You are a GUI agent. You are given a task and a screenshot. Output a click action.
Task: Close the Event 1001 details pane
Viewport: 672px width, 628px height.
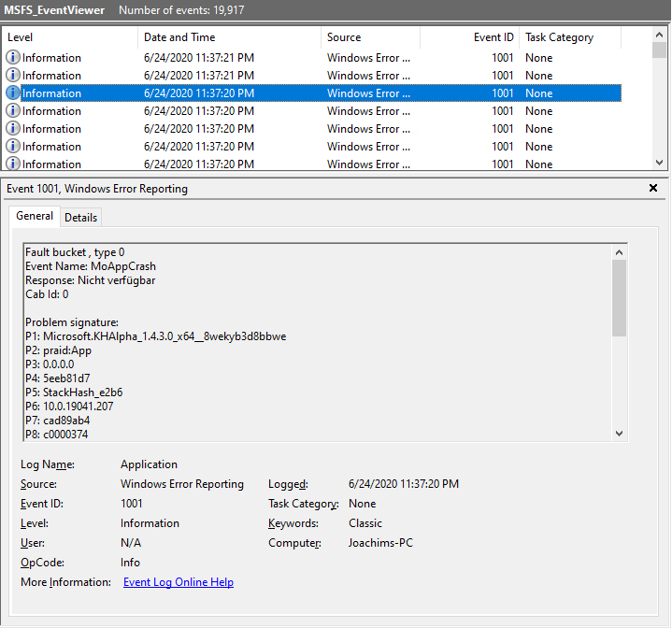click(653, 189)
